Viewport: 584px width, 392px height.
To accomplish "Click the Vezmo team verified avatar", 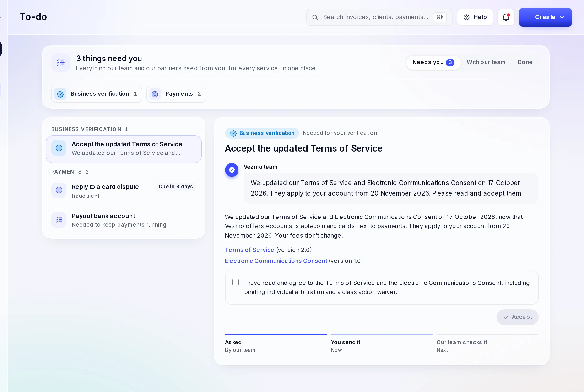I will pyautogui.click(x=232, y=170).
